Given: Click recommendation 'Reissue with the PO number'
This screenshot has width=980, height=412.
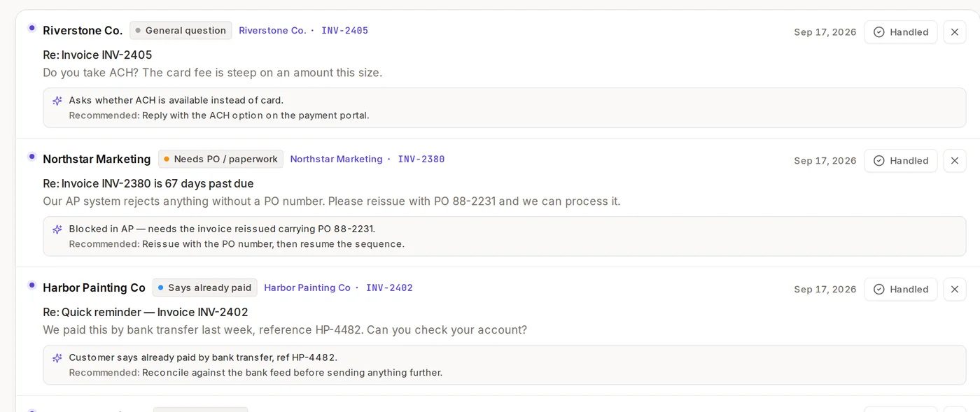Looking at the screenshot, I should [273, 244].
